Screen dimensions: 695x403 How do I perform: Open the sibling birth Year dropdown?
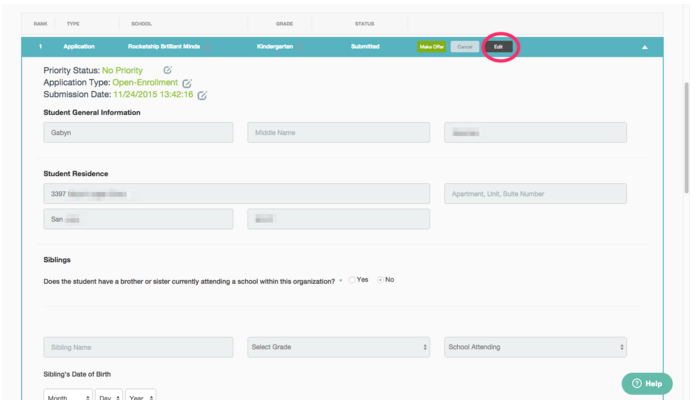141,395
